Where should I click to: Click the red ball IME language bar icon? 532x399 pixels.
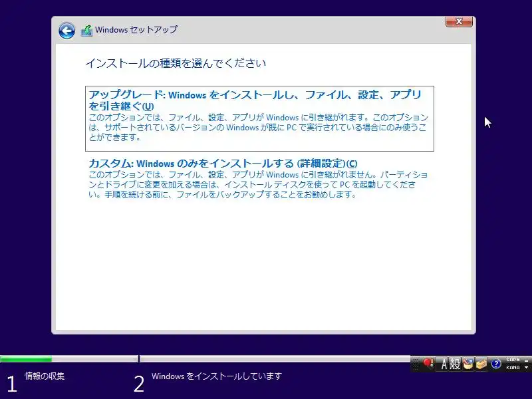[x=428, y=364]
